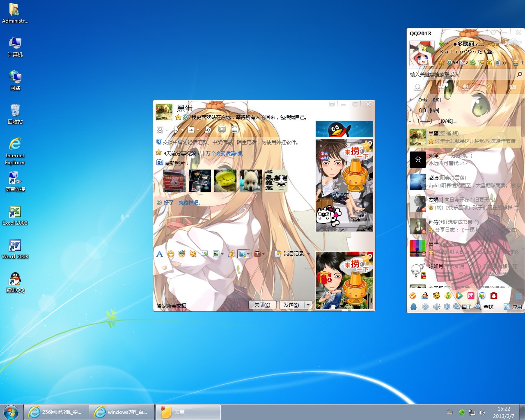Open the volume control in system tray
The image size is (525, 420).
482,413
